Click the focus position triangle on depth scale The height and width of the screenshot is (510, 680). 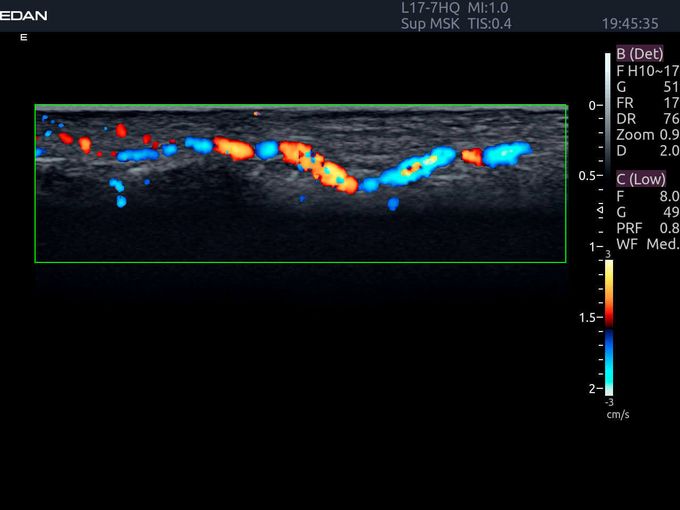coord(600,209)
